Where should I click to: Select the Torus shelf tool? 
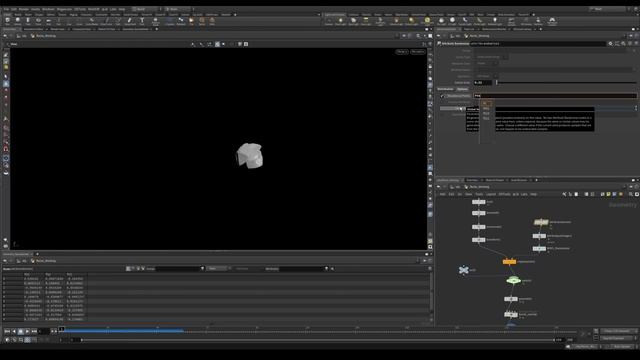38,21
